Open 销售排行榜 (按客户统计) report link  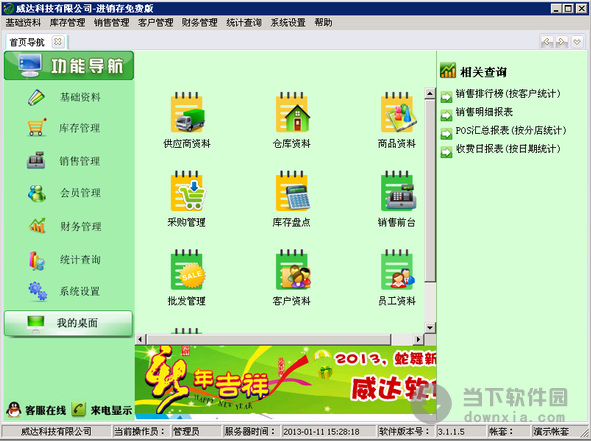click(x=508, y=93)
